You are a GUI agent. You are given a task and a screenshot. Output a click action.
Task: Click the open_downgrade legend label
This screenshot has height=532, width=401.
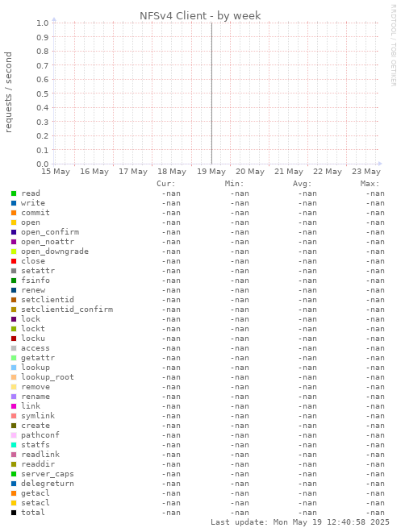click(x=55, y=251)
